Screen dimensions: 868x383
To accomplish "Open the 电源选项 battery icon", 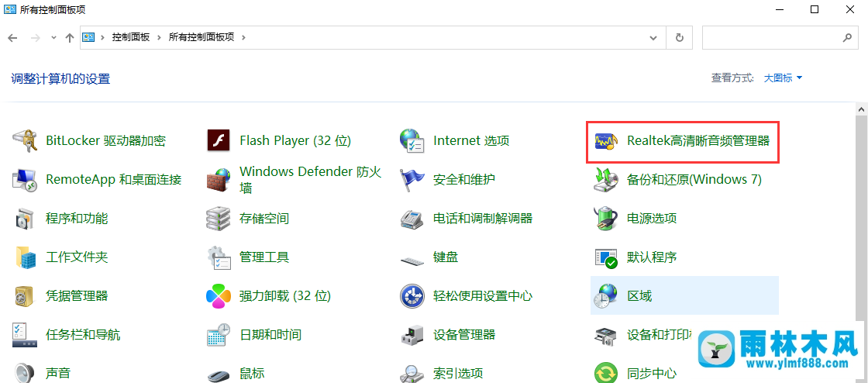I will (605, 218).
